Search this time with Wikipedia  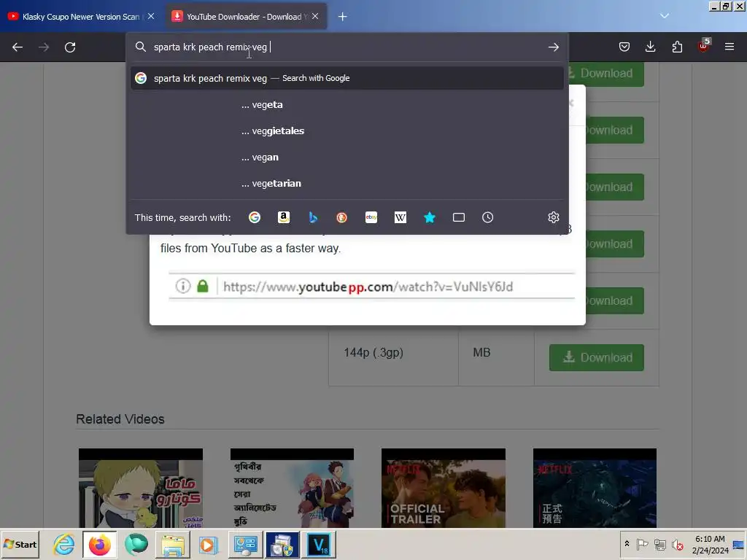pos(400,217)
